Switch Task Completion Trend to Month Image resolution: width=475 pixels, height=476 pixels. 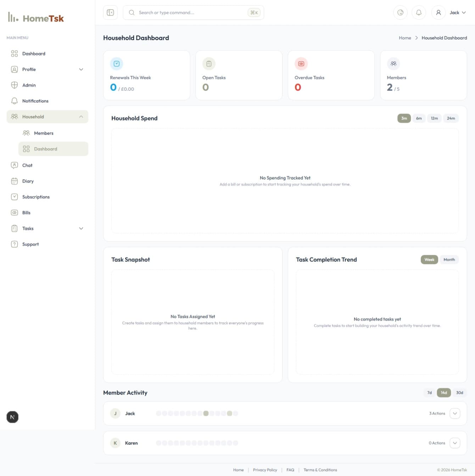point(449,259)
